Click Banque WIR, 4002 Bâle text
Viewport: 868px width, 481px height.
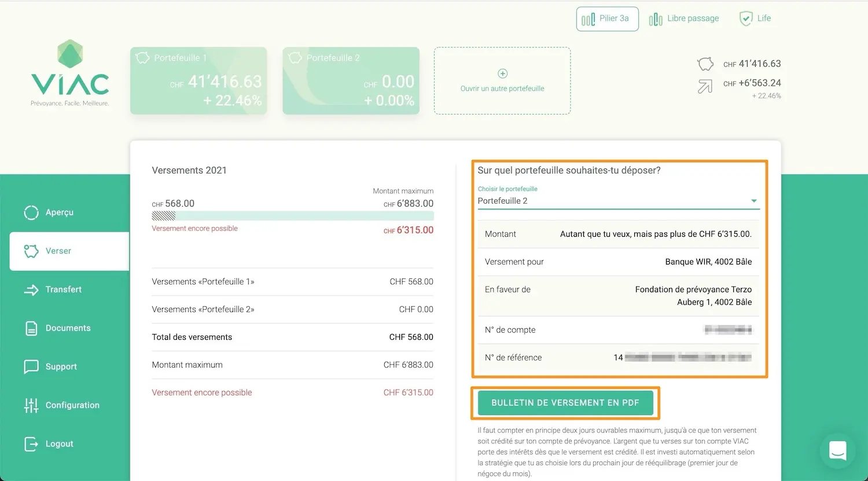point(708,262)
